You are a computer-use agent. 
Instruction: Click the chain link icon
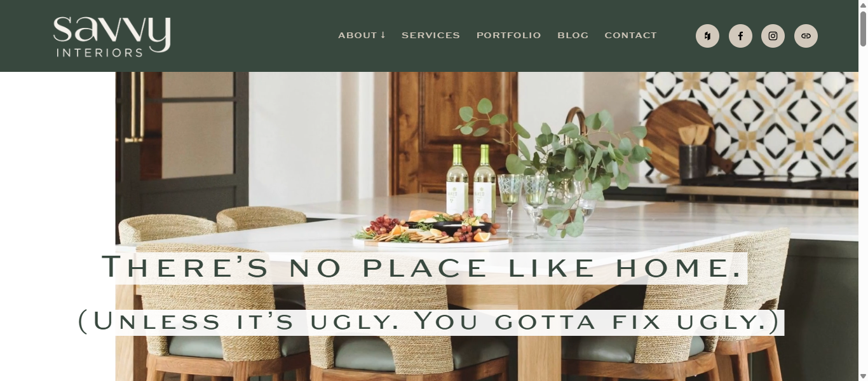click(806, 36)
